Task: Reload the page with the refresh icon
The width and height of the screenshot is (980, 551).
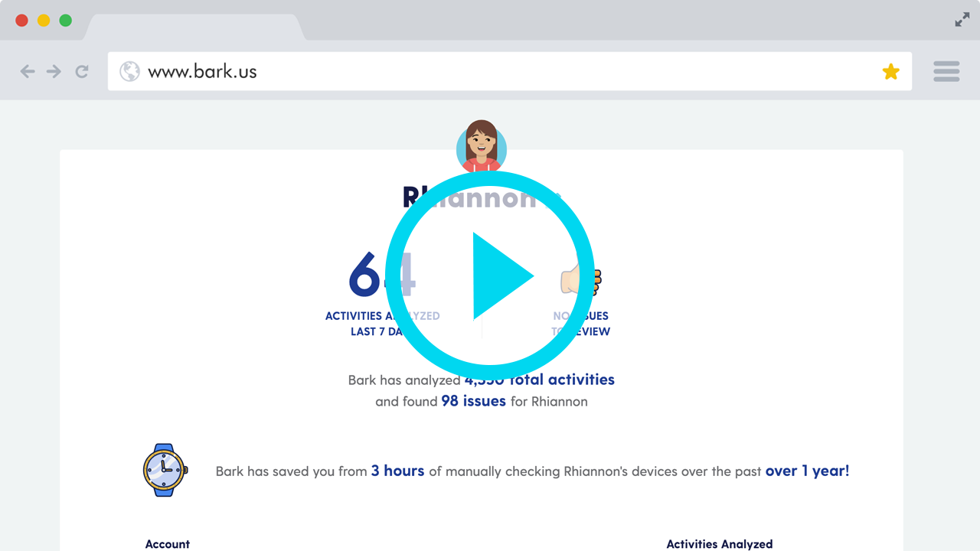Action: tap(81, 72)
